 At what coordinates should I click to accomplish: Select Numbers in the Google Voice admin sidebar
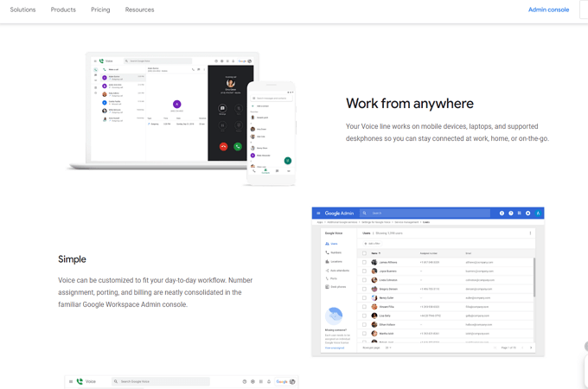pyautogui.click(x=334, y=252)
